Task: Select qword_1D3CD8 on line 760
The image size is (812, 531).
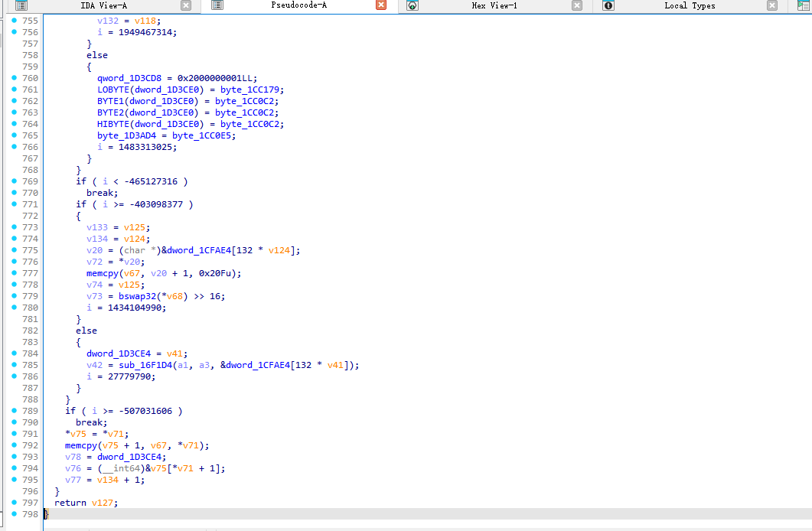Action: 129,78
